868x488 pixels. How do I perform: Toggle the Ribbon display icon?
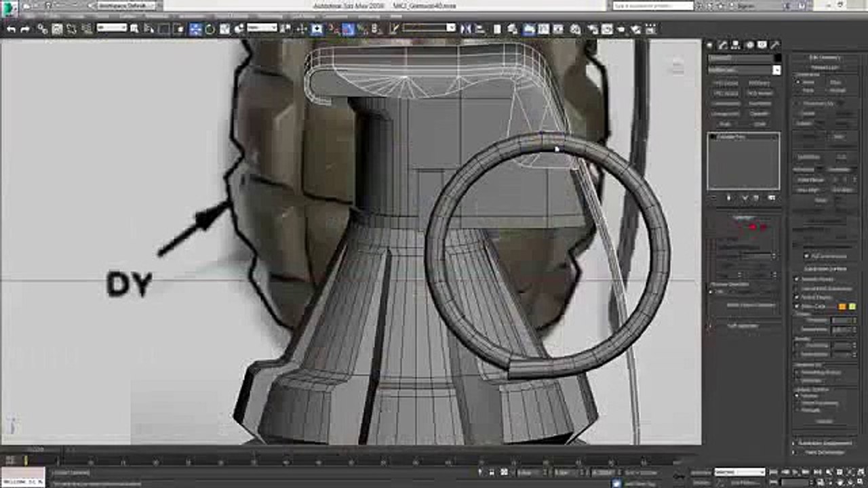[528, 29]
